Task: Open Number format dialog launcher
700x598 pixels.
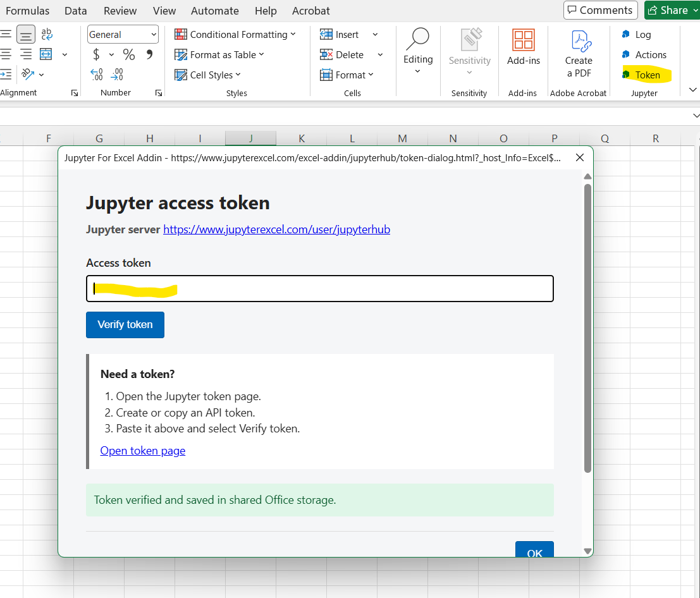Action: point(159,93)
